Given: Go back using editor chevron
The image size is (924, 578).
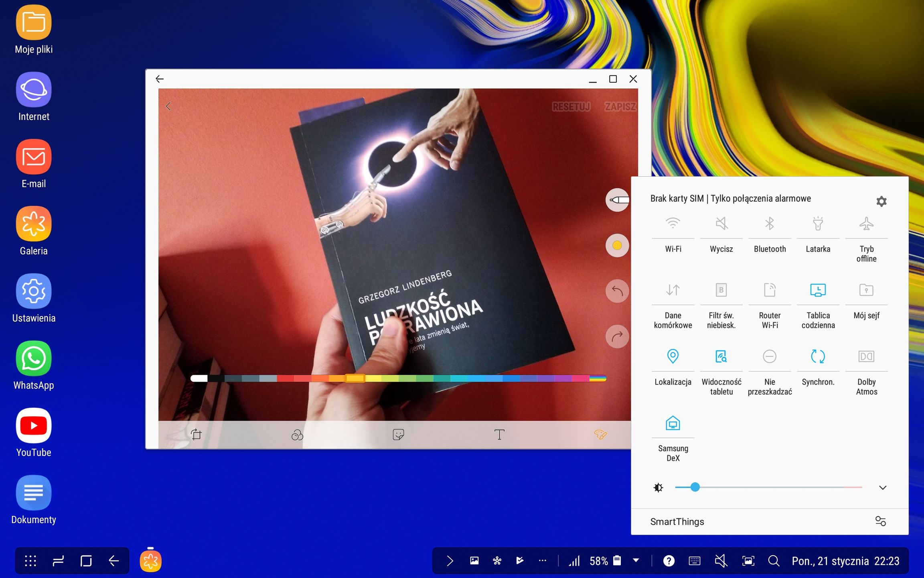Looking at the screenshot, I should 168,106.
